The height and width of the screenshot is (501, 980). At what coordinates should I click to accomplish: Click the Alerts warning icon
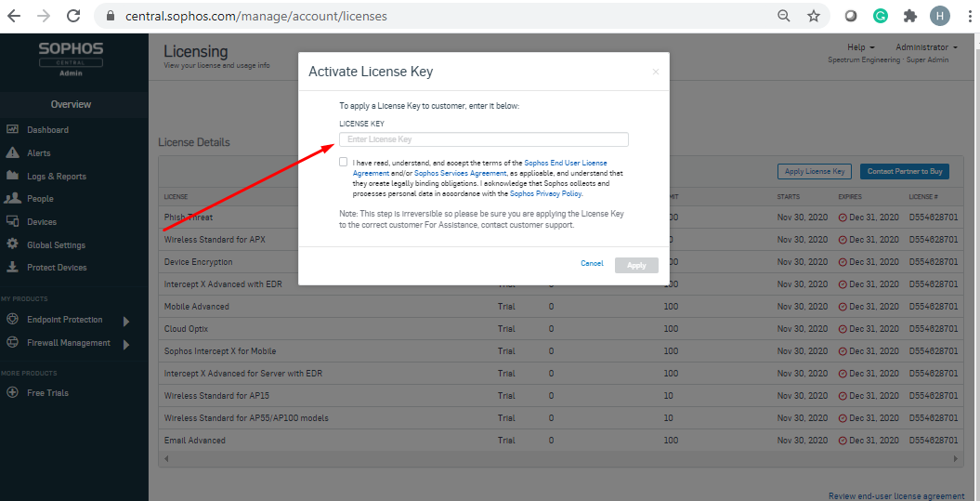12,152
